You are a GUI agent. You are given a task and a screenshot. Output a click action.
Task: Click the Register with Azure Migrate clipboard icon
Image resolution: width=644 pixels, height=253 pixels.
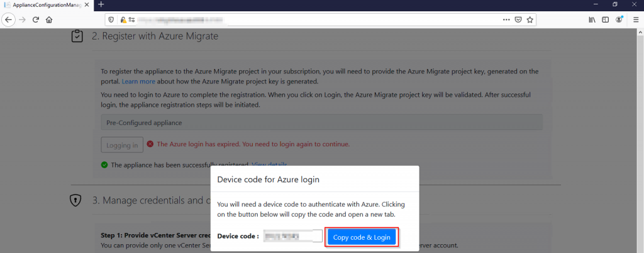pyautogui.click(x=77, y=36)
